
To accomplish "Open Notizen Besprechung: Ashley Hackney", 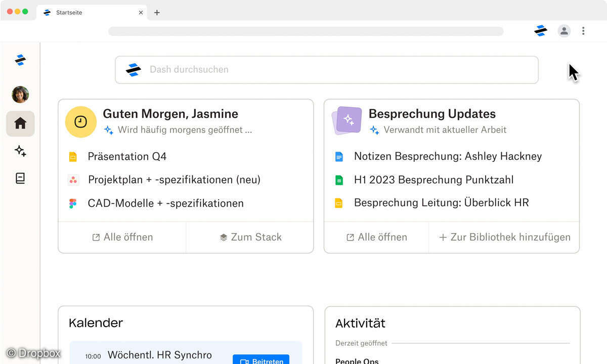I will tap(448, 156).
